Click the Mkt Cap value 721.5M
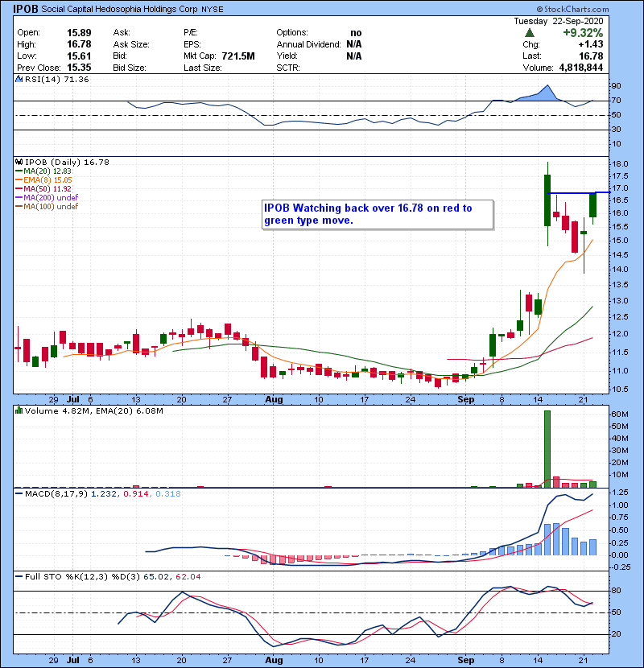 tap(238, 56)
